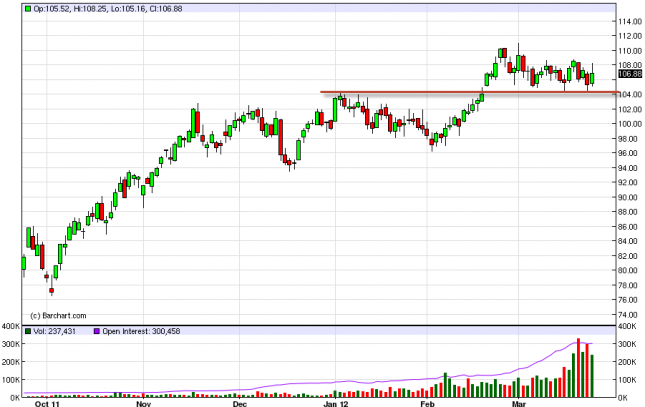
Task: Click the 78.00 price axis label
Action: 630,285
